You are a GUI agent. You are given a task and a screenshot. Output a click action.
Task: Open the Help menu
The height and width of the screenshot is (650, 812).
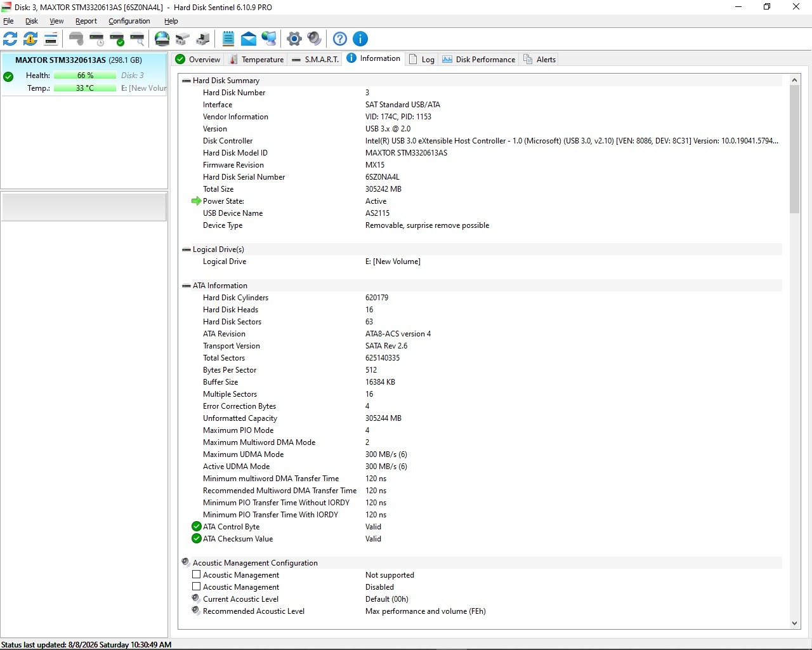click(171, 21)
